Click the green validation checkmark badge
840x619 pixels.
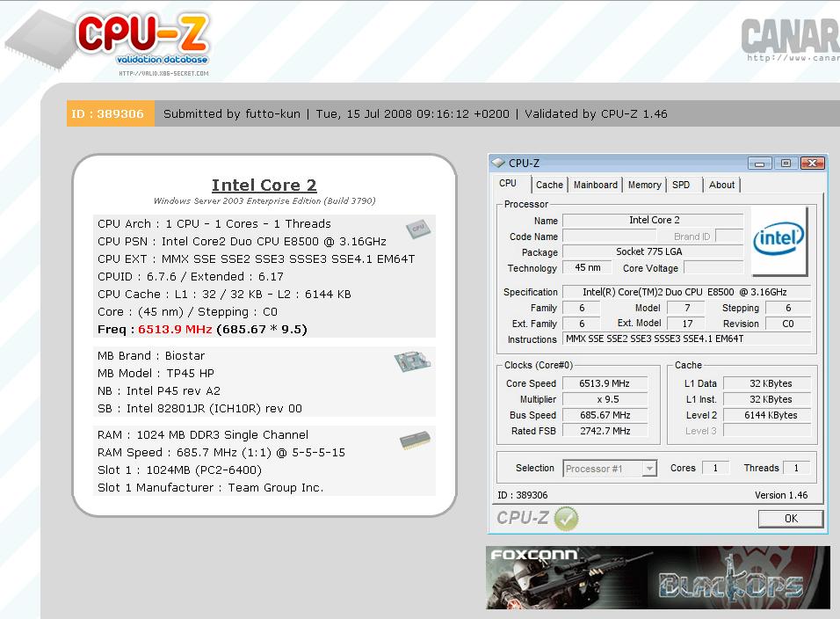pos(566,518)
